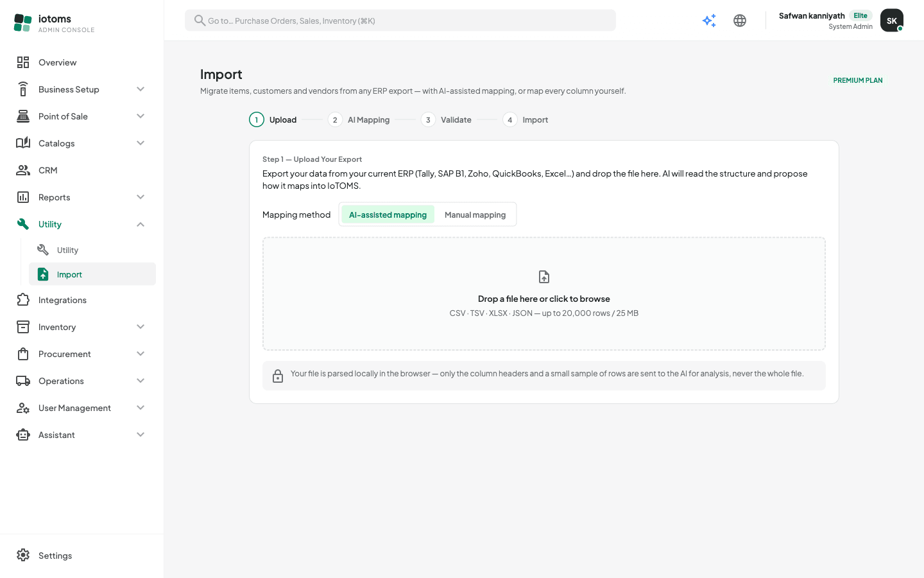This screenshot has width=924, height=578.
Task: Expand the User Management chevron
Action: pos(141,408)
